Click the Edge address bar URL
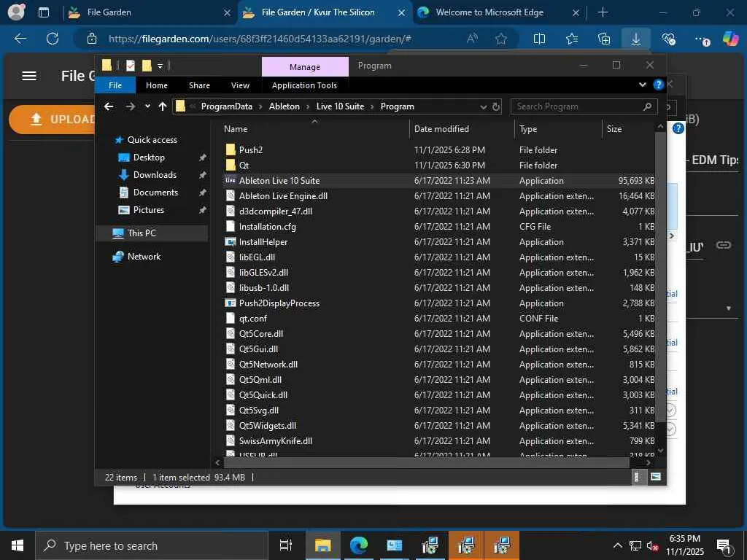The image size is (747, 560). coord(260,39)
